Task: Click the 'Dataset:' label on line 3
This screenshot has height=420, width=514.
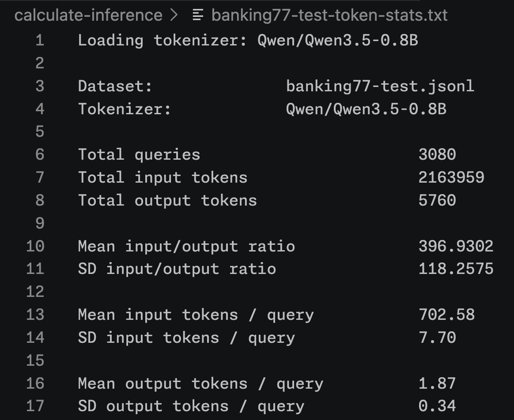Action: (115, 86)
